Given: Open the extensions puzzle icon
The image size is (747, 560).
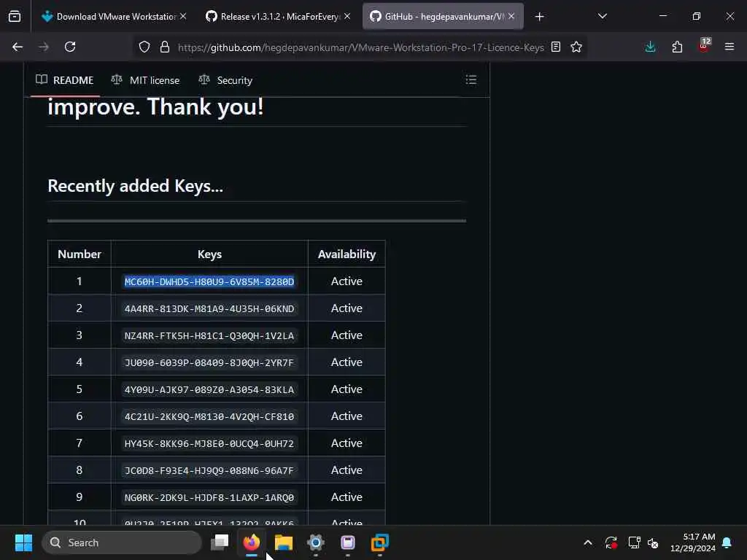Looking at the screenshot, I should pos(677,47).
